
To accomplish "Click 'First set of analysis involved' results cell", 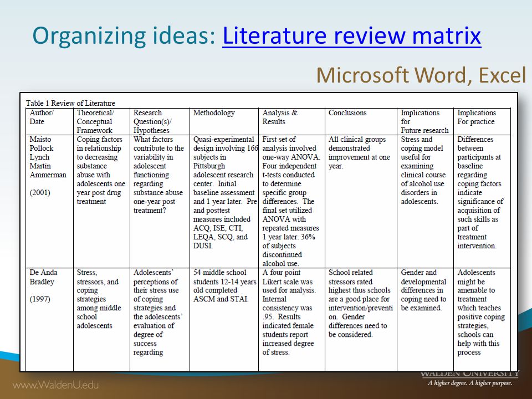I will pos(291,201).
